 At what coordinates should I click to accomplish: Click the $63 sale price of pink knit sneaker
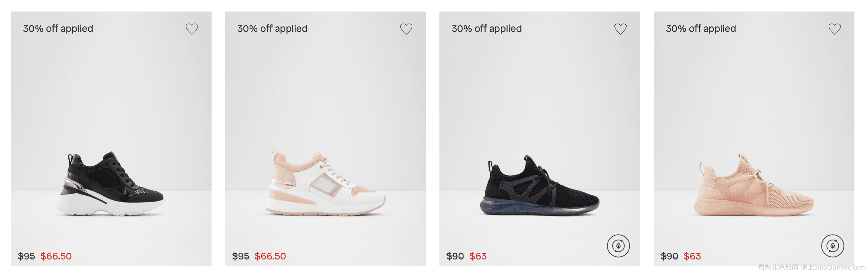[692, 256]
